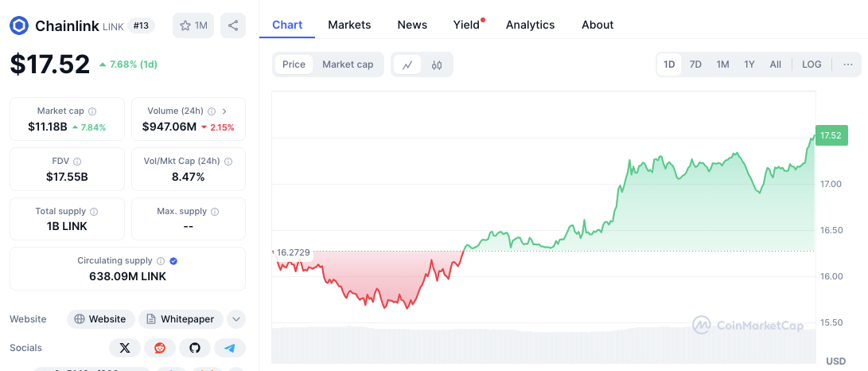The image size is (868, 371).
Task: Expand Volume (24h) details arrow
Action: tap(224, 111)
